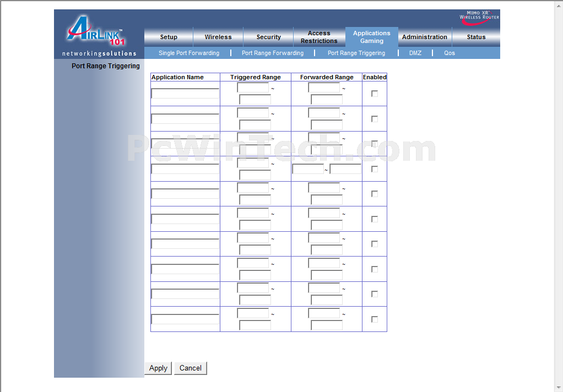This screenshot has height=392, width=563.
Task: Click the Application Name column header
Action: click(177, 77)
